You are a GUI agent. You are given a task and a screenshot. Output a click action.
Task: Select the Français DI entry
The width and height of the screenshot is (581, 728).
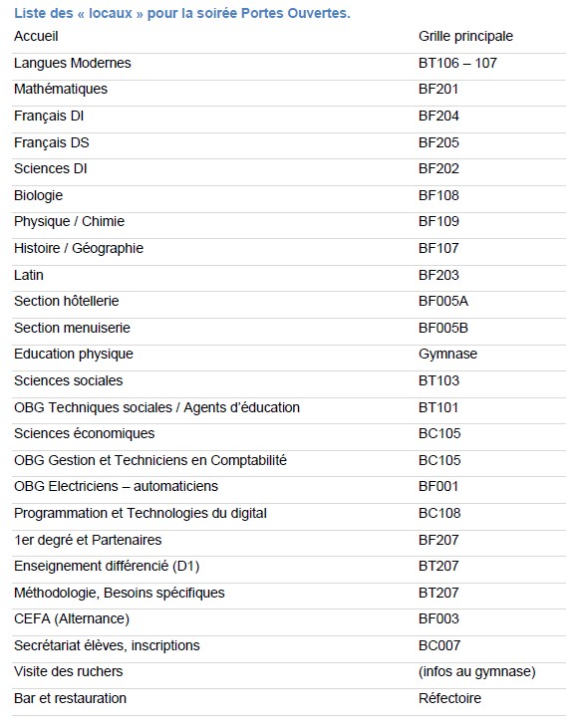tap(49, 117)
